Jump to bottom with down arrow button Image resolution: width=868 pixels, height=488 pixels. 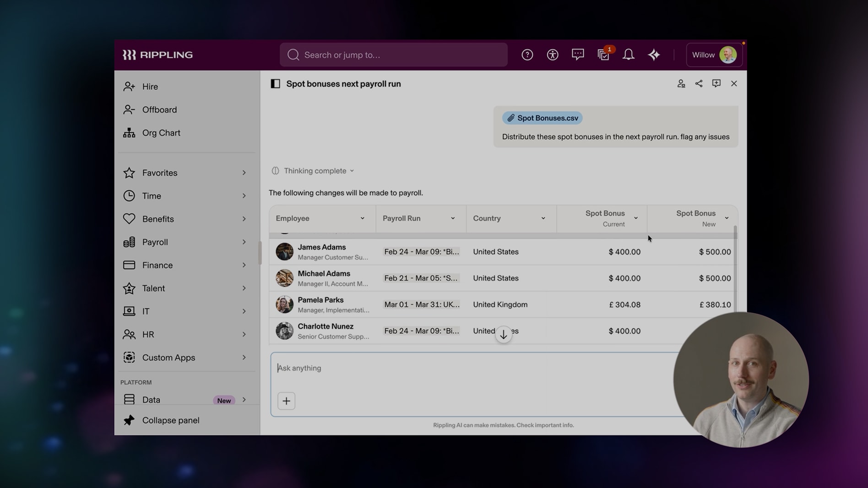504,335
